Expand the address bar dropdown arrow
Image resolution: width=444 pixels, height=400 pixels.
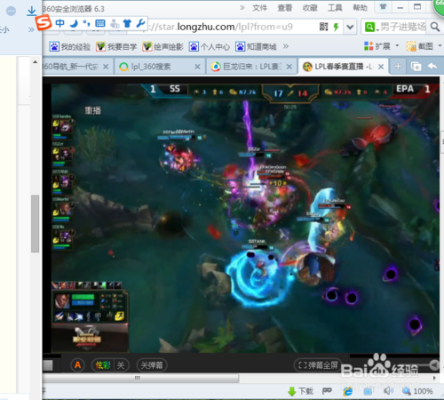coord(350,27)
